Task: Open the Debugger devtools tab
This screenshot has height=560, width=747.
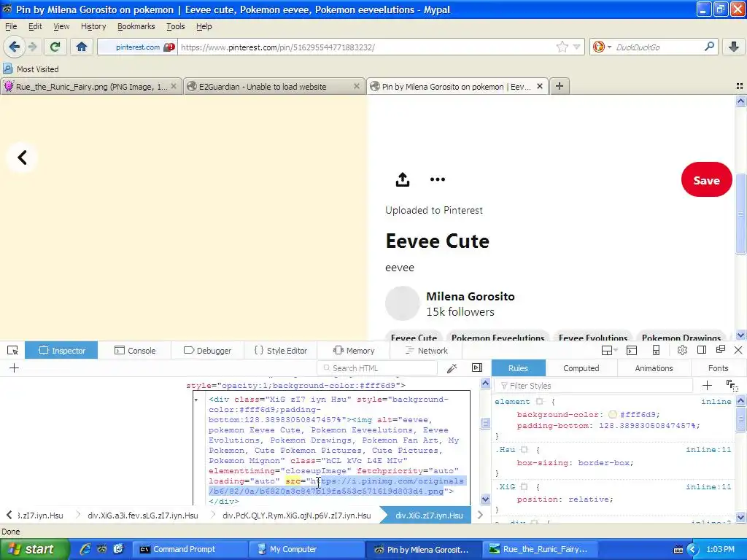Action: (208, 351)
